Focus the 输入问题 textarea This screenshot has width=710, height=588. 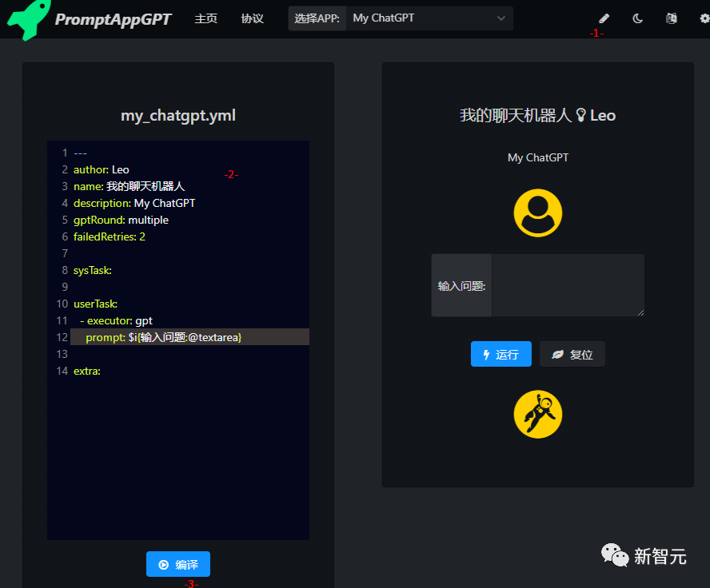[568, 285]
